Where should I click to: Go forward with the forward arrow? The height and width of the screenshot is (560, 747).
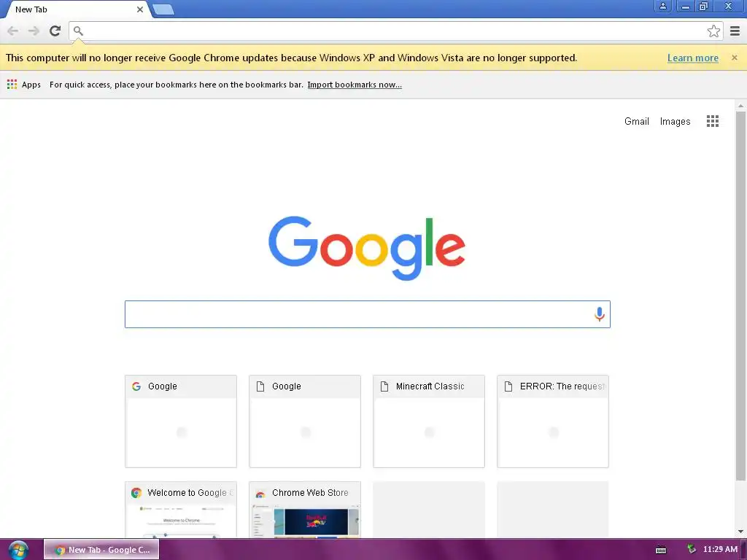click(34, 31)
